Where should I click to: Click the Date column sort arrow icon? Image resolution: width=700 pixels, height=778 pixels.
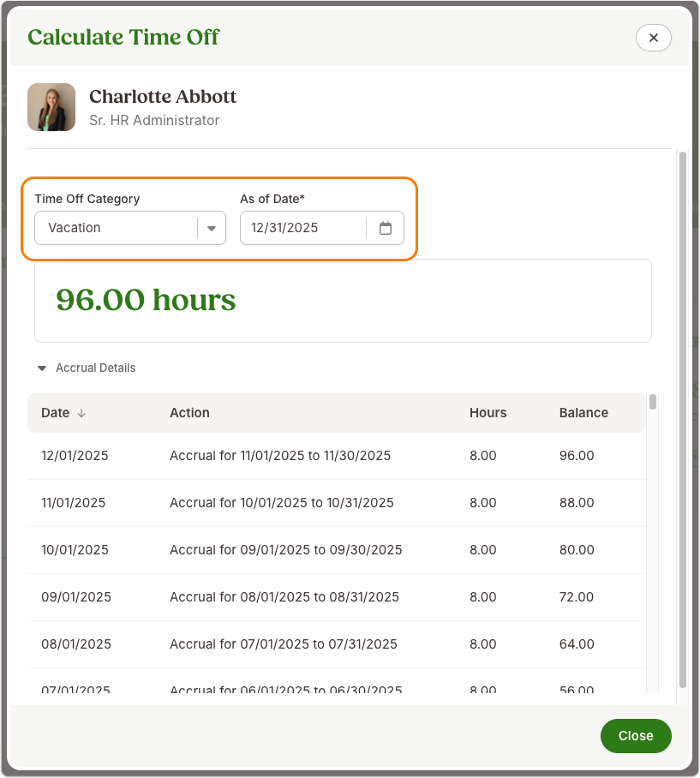[81, 413]
